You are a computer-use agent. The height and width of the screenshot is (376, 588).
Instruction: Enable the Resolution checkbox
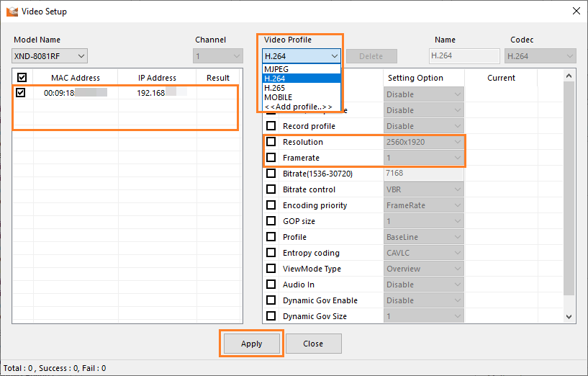[x=271, y=141]
